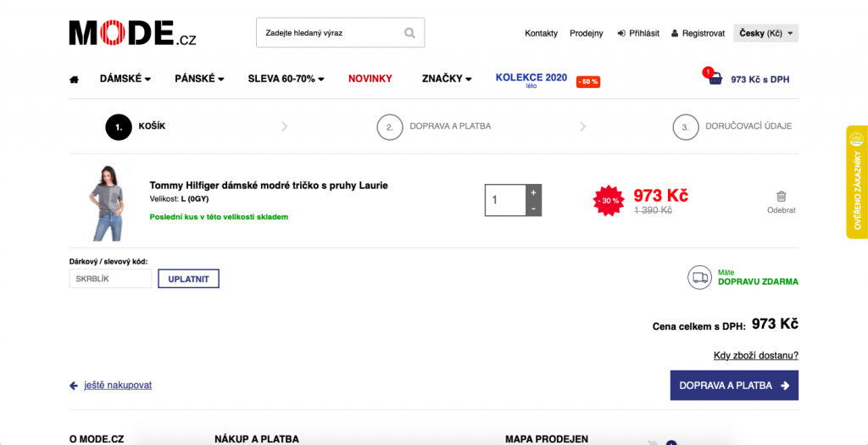Screen dimensions: 868x445
Task: Open the shopping cart basket icon
Action: 715,79
